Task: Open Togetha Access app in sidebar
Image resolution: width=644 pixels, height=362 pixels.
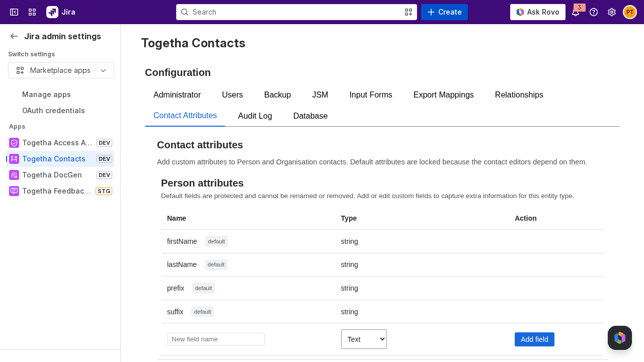Action: tap(60, 143)
